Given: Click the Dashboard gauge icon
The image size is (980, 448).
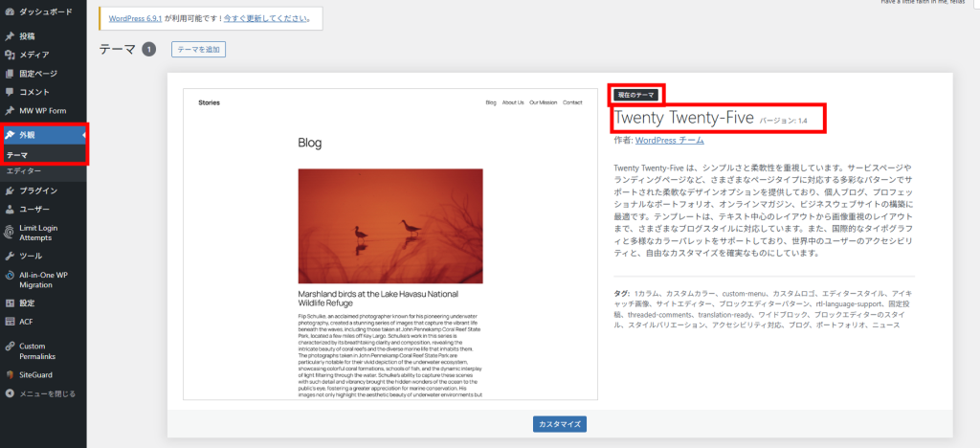Looking at the screenshot, I should coord(10,11).
